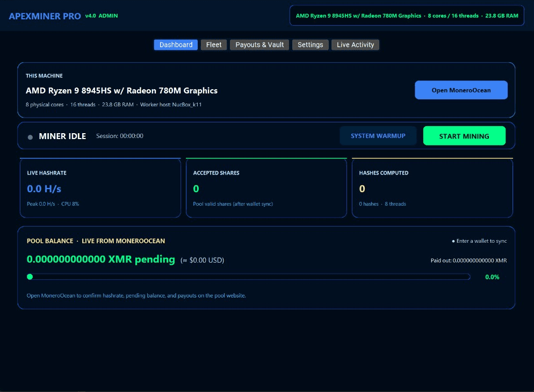Viewport: 534px width, 392px height.
Task: Click the Start Mining button
Action: (464, 136)
